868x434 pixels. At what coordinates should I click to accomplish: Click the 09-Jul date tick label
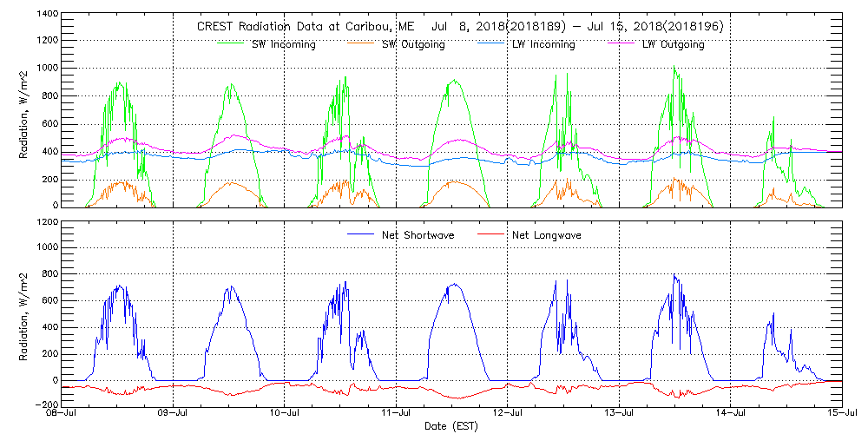point(174,415)
